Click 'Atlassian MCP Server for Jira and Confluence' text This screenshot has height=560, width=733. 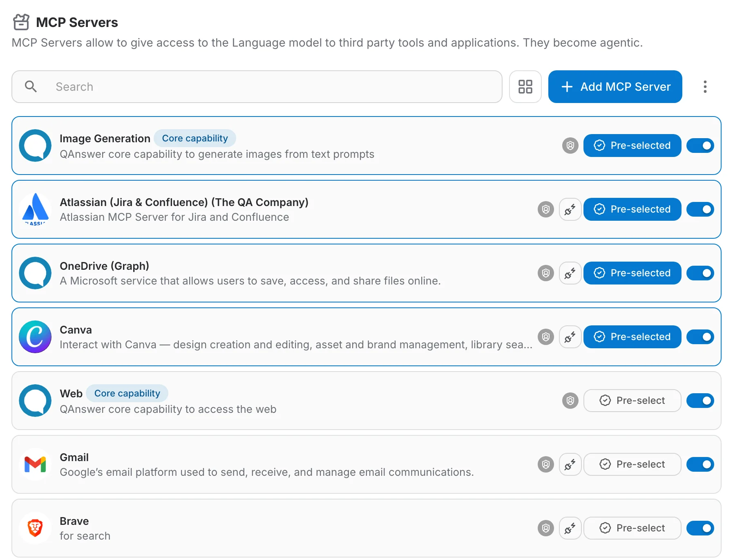pyautogui.click(x=174, y=217)
